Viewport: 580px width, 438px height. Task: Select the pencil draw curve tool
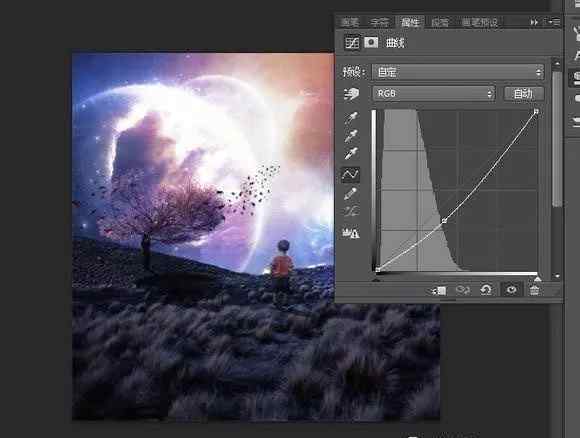coord(350,194)
